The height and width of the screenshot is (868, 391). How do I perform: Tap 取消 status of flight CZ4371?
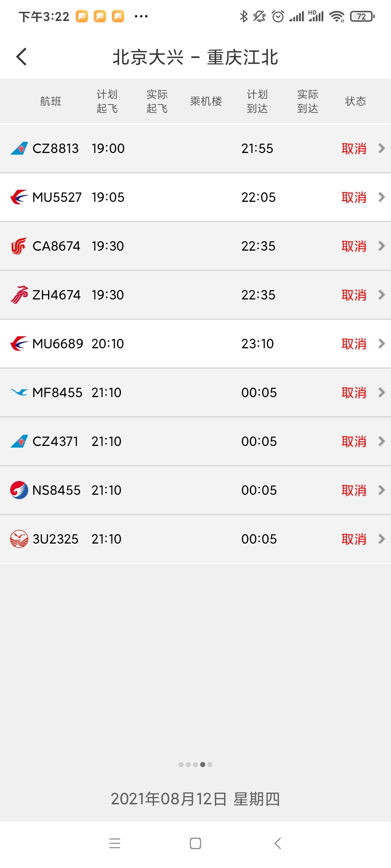[354, 441]
